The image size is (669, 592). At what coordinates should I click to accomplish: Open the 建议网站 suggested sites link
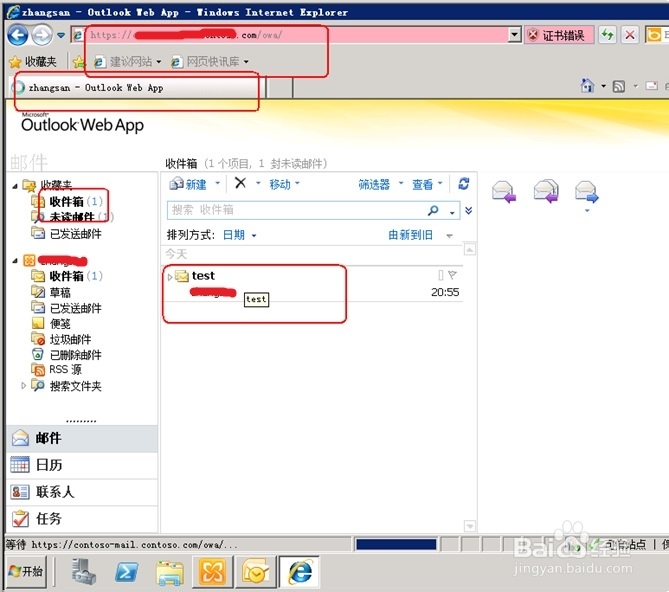[x=128, y=62]
